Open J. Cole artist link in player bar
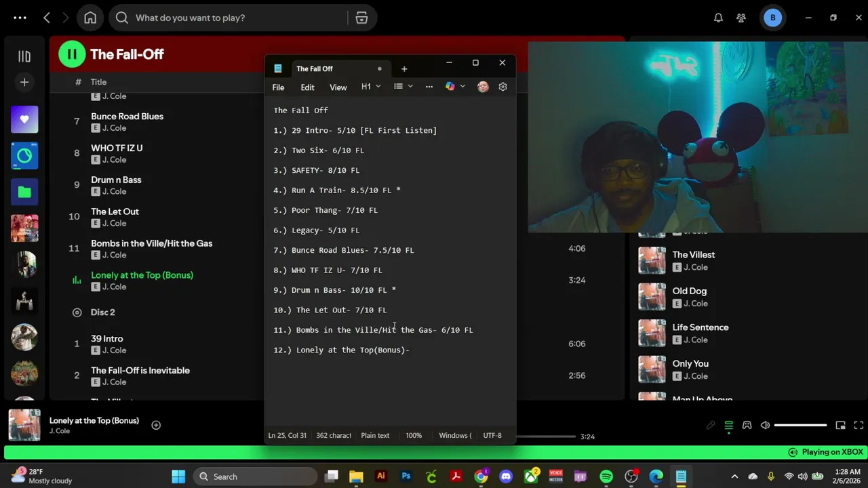 tap(60, 431)
